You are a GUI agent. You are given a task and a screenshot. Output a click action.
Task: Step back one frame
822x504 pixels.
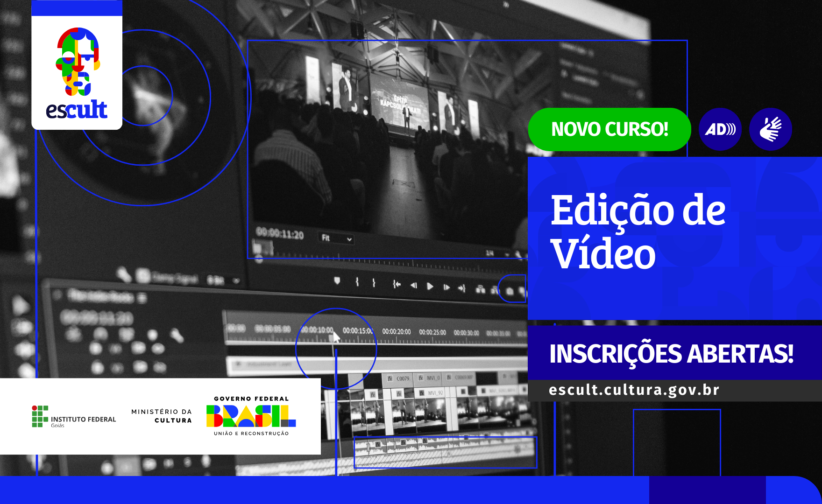click(x=413, y=285)
